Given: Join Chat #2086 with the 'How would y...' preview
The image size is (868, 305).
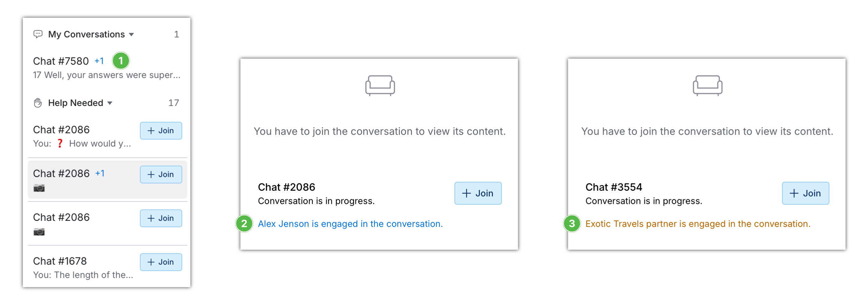Looking at the screenshot, I should click(x=161, y=131).
